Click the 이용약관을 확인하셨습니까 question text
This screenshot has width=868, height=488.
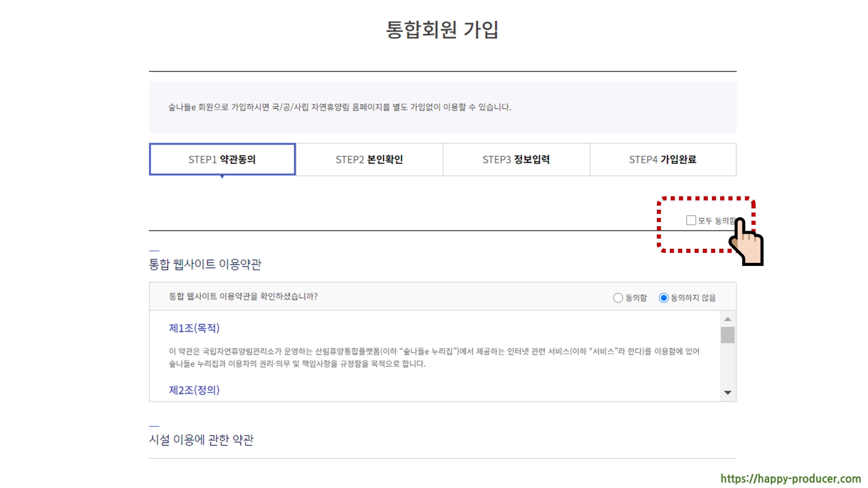click(243, 296)
